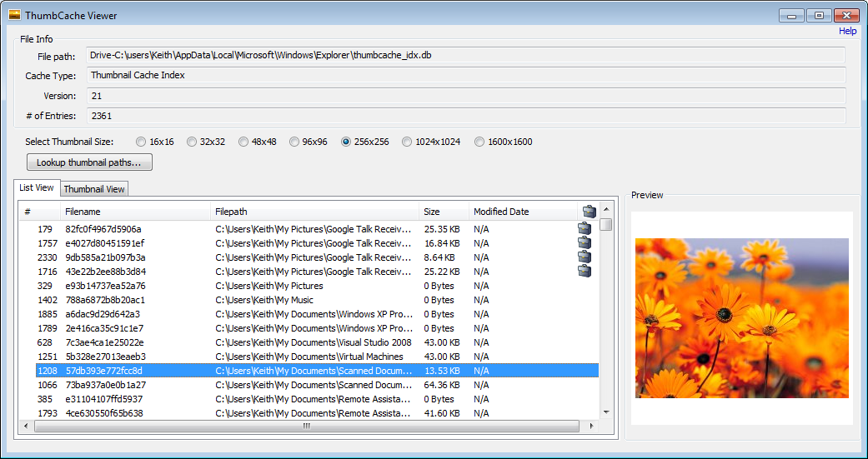Click briefcase icon for entry 179
Viewport: 868px width, 459px height.
[x=585, y=229]
